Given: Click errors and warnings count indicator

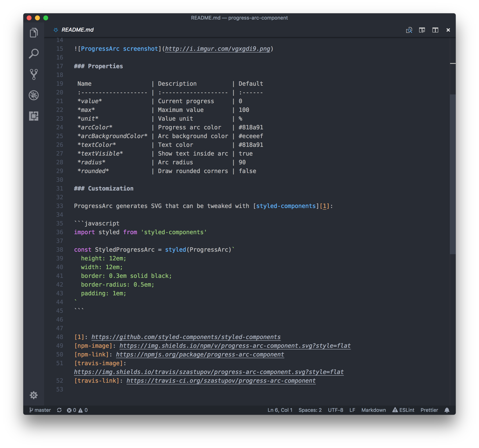Looking at the screenshot, I should (x=77, y=410).
